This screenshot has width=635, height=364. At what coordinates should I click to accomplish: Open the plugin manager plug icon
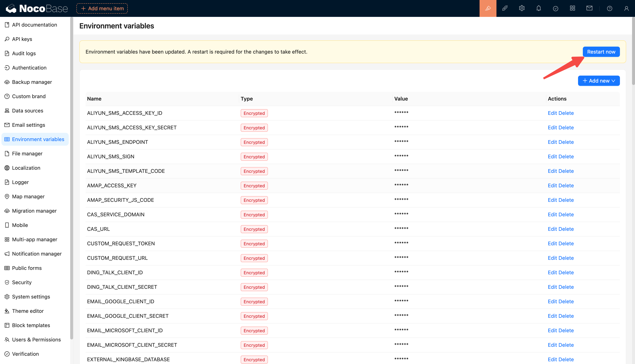click(505, 8)
